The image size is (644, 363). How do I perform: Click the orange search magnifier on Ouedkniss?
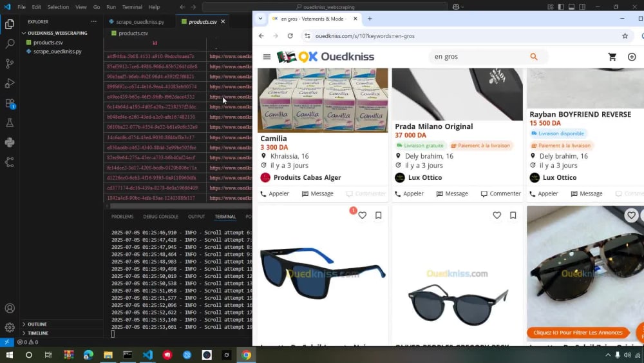click(533, 57)
